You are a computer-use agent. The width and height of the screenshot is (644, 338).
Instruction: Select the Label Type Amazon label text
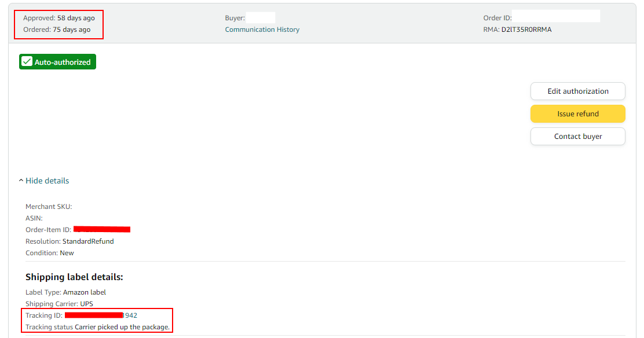point(84,292)
